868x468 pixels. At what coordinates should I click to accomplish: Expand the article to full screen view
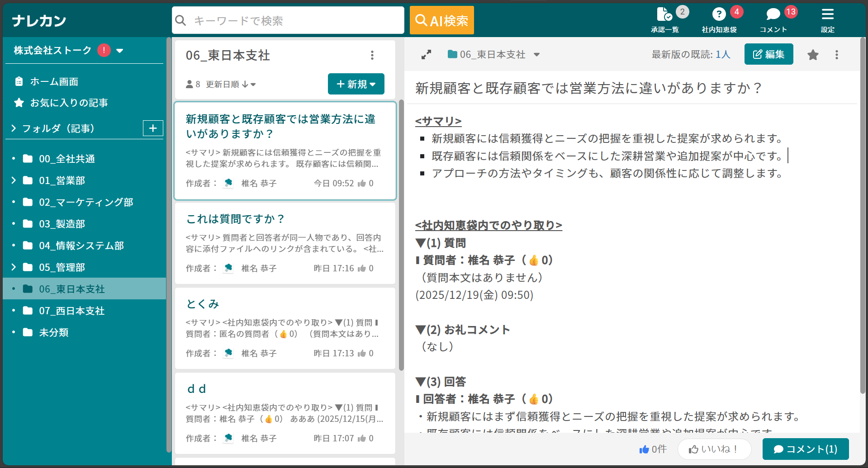click(x=426, y=54)
